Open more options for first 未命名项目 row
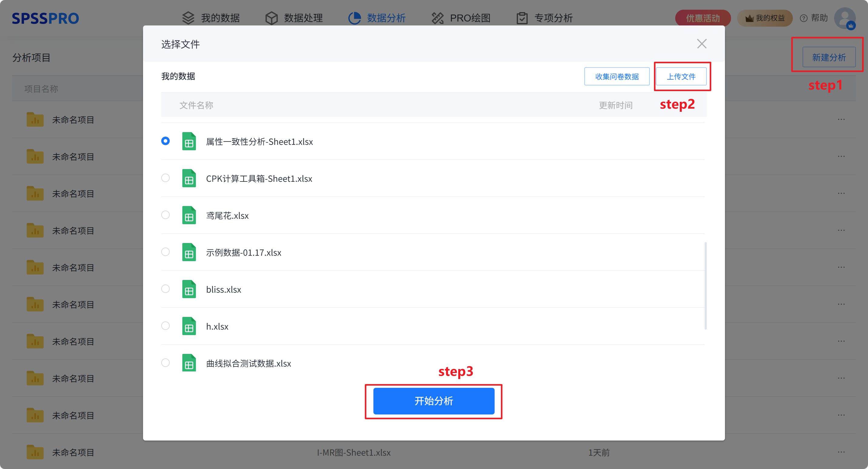Image resolution: width=868 pixels, height=469 pixels. [x=841, y=119]
